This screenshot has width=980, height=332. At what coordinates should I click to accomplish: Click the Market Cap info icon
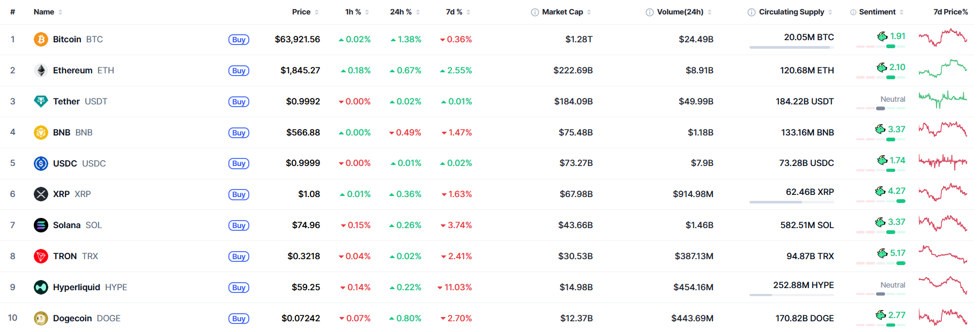[x=534, y=12]
